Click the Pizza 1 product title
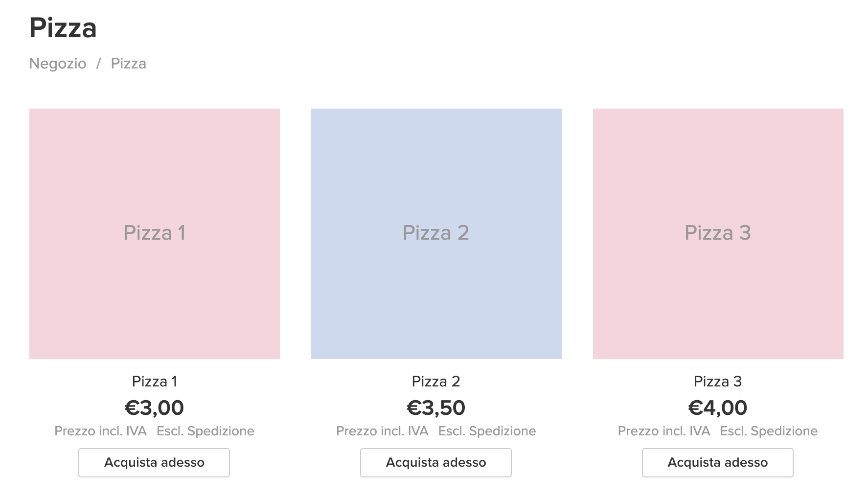 (155, 382)
